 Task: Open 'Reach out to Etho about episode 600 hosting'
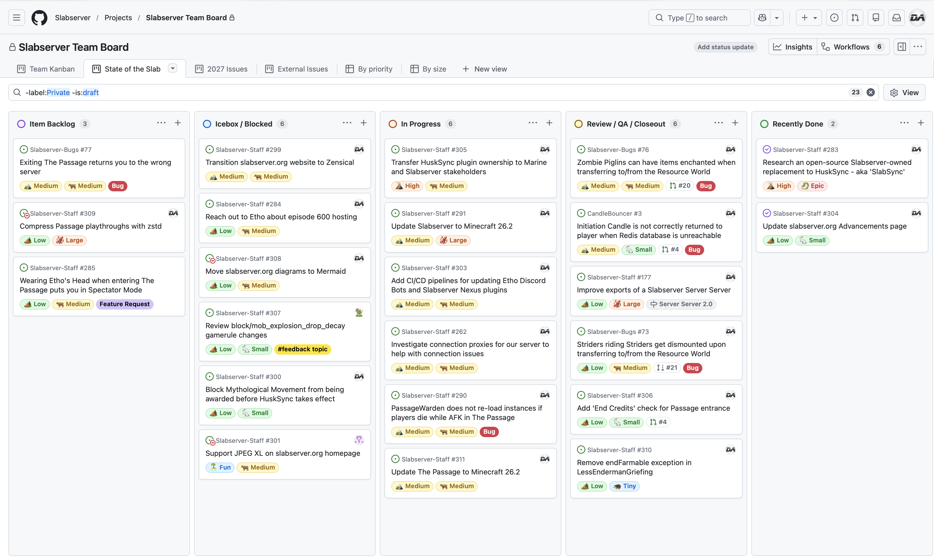(x=281, y=216)
